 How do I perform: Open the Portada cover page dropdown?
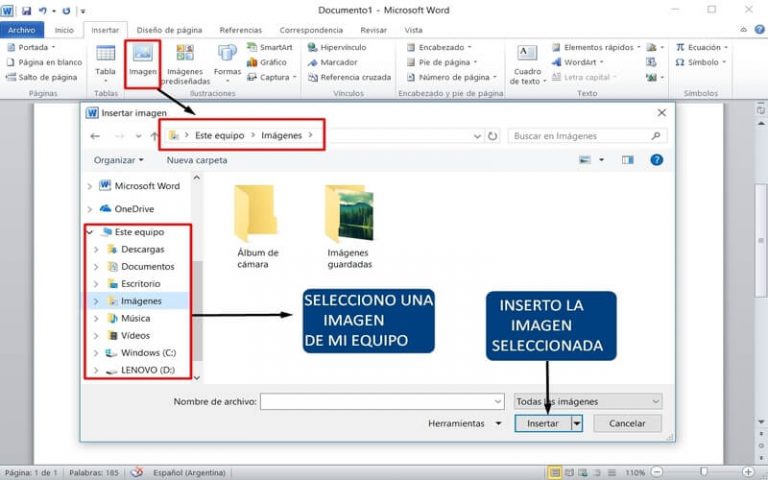31,48
